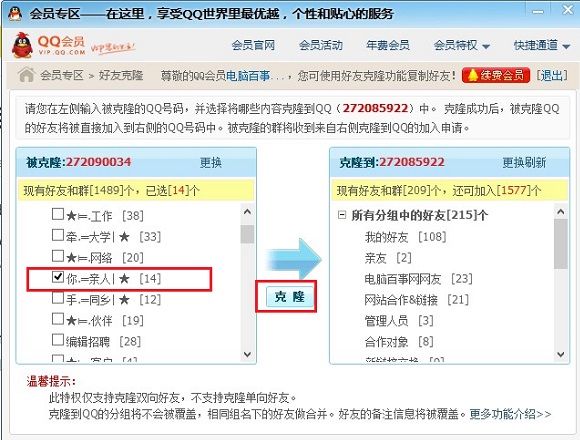
Task: Open the 会员官网 menu item
Action: [253, 45]
